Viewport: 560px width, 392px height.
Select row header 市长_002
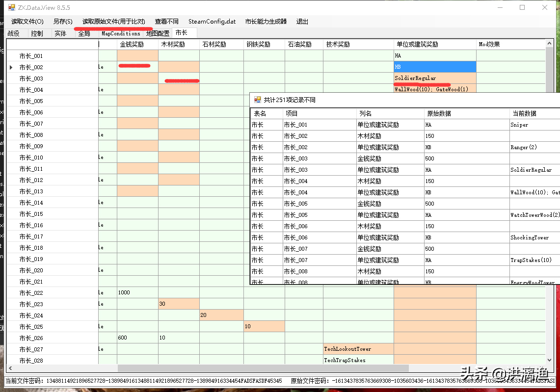click(31, 67)
